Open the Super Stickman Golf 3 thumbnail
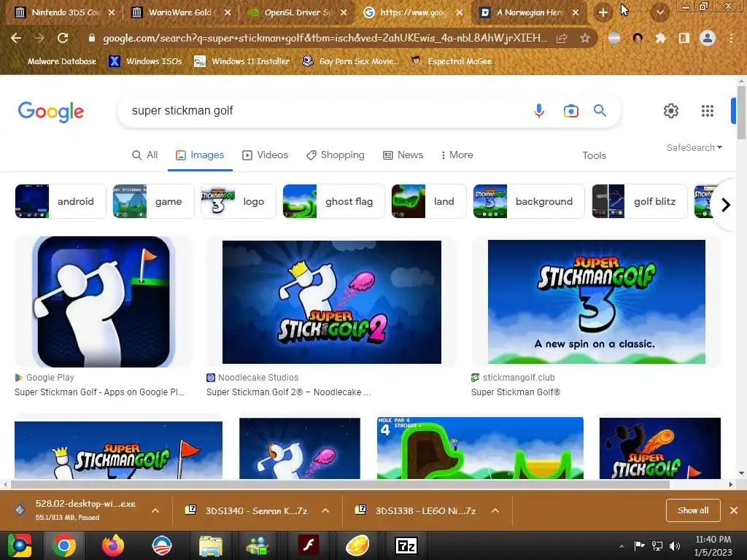Screen dimensions: 747x560 [597, 302]
